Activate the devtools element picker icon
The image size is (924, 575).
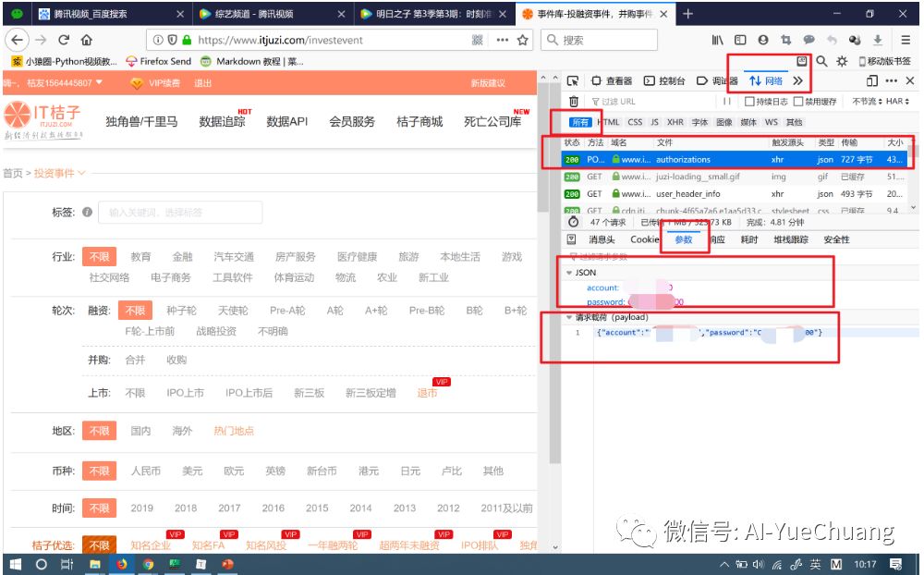[x=572, y=80]
